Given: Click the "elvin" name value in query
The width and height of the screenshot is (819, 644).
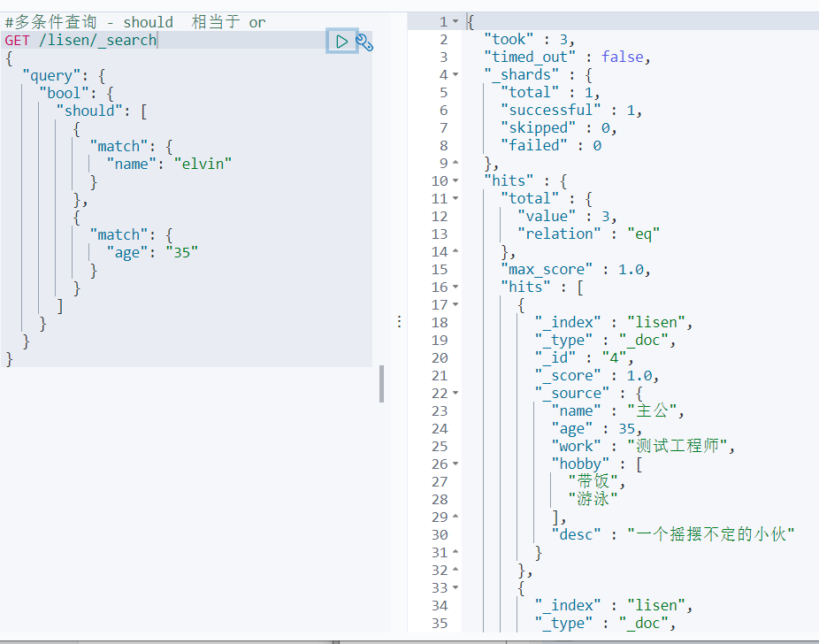Looking at the screenshot, I should 203,164.
